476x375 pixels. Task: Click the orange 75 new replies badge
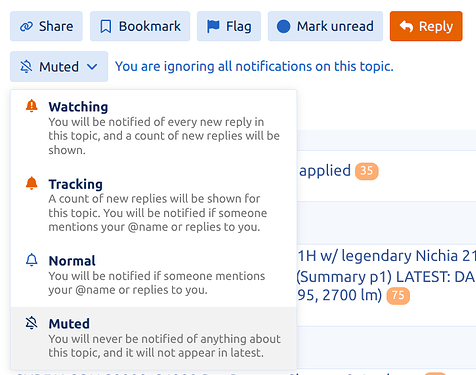[398, 296]
